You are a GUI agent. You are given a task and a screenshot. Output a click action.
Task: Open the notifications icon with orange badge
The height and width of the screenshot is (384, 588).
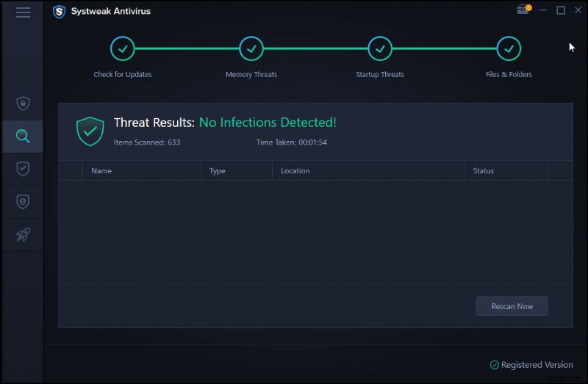(x=523, y=10)
